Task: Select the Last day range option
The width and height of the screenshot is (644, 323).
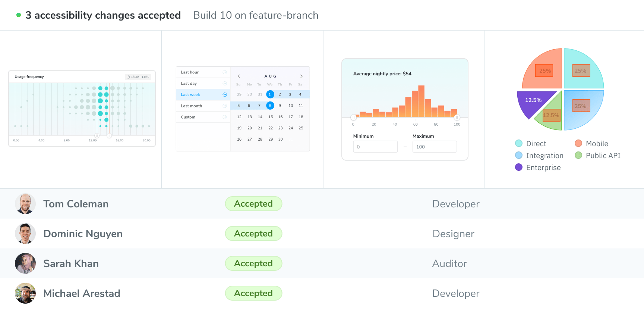Action: click(189, 84)
